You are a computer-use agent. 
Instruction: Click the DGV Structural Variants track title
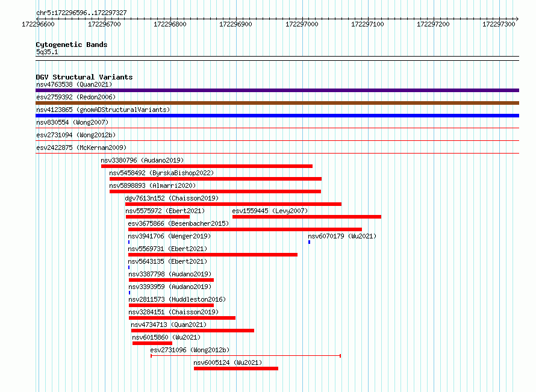point(84,77)
